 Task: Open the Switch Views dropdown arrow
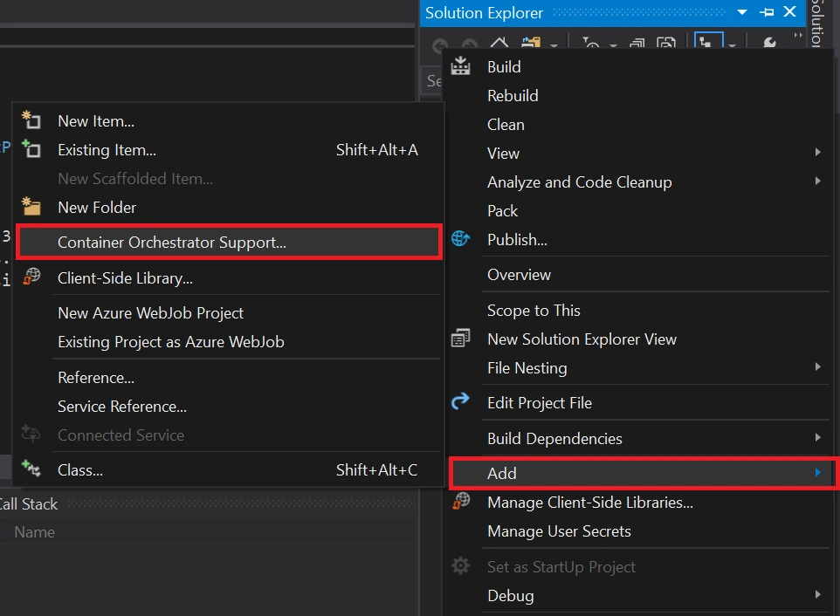pos(554,45)
